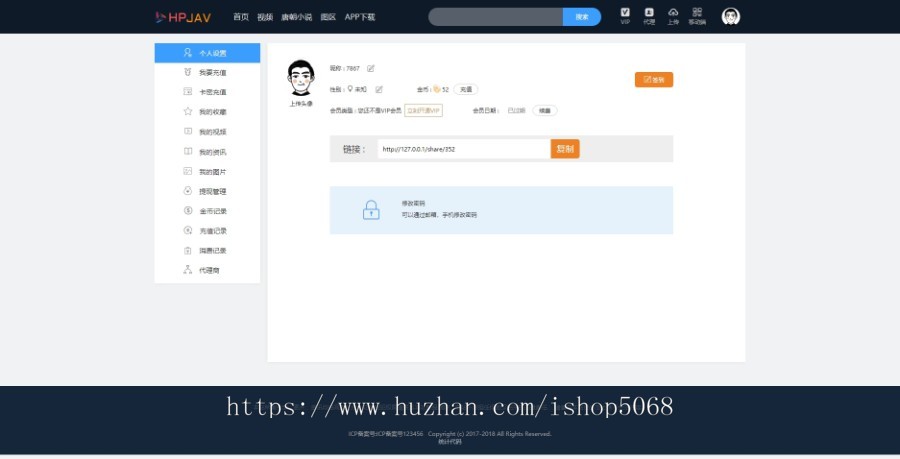Open 消费记录 sidebar item
This screenshot has width=900, height=459.
(x=207, y=251)
